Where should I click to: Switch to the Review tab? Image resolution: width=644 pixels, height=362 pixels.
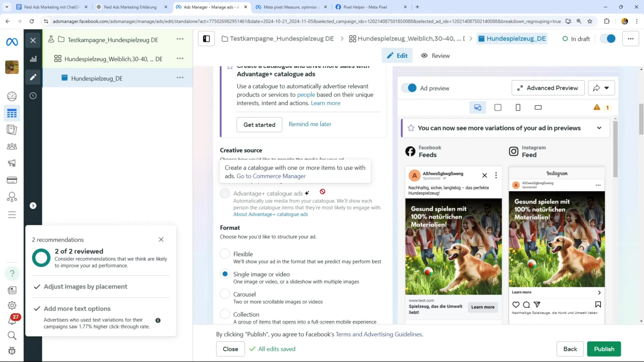435,56
